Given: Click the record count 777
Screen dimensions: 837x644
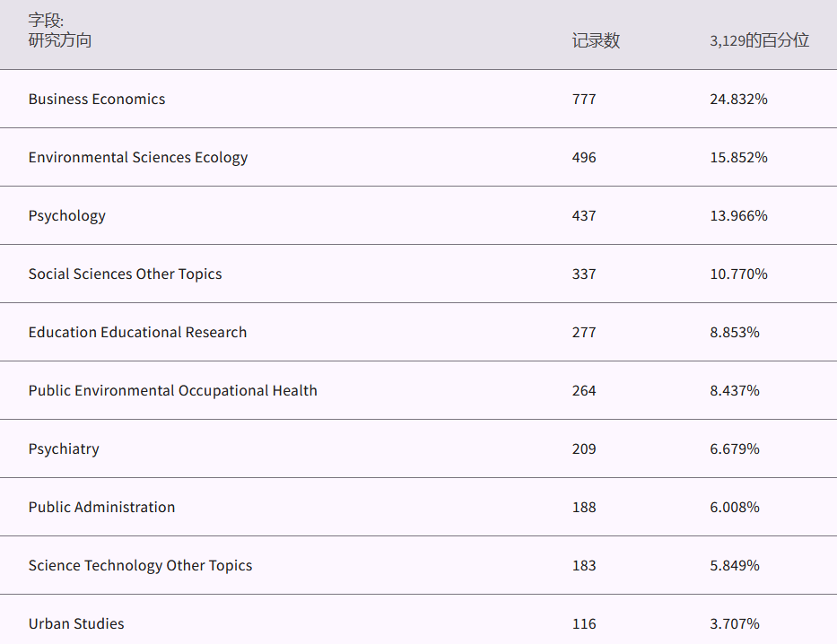Looking at the screenshot, I should pos(584,99).
